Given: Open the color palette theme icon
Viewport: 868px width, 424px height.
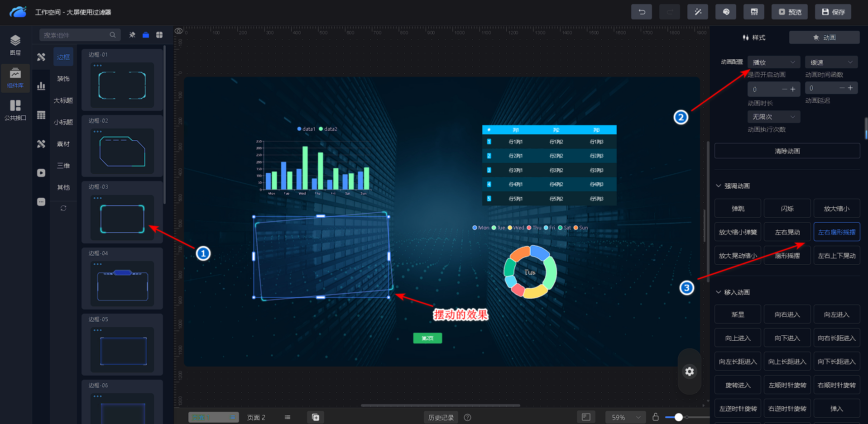Looking at the screenshot, I should [x=726, y=12].
